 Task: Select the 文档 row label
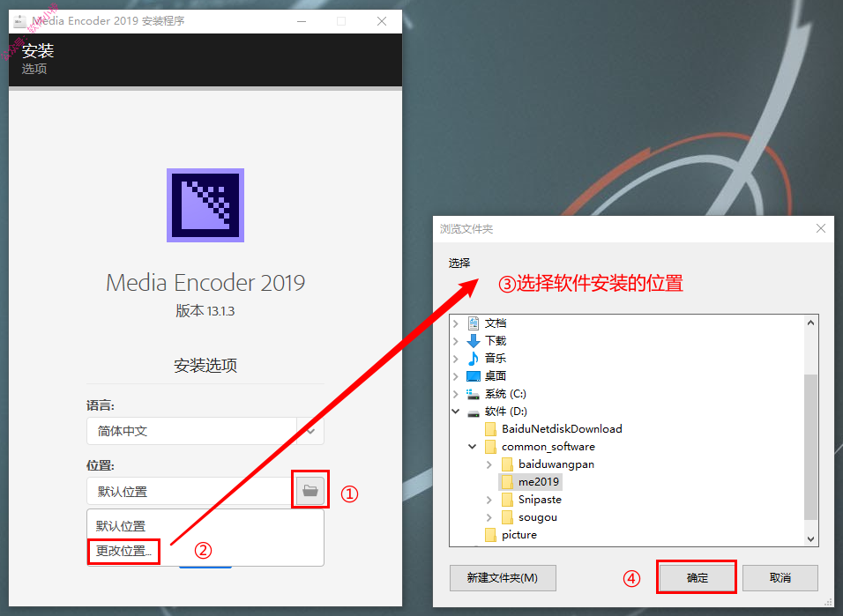(496, 323)
